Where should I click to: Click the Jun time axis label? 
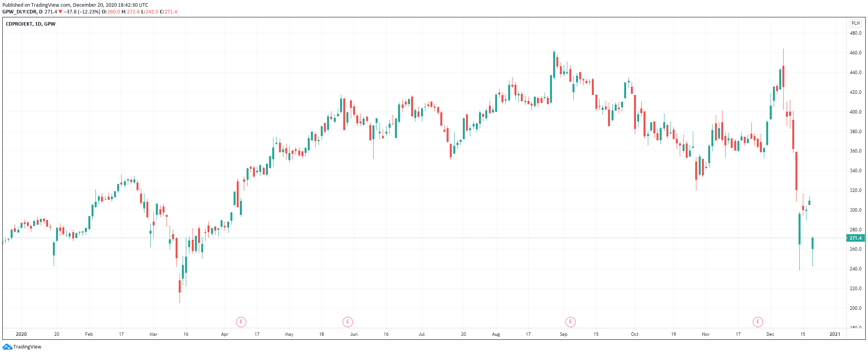point(354,334)
